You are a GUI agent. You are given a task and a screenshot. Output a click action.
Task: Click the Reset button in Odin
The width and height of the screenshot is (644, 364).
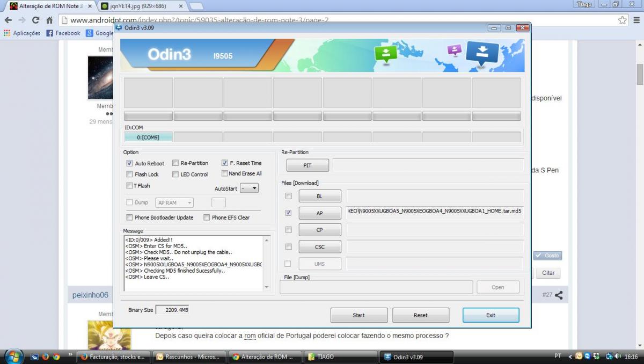click(421, 315)
